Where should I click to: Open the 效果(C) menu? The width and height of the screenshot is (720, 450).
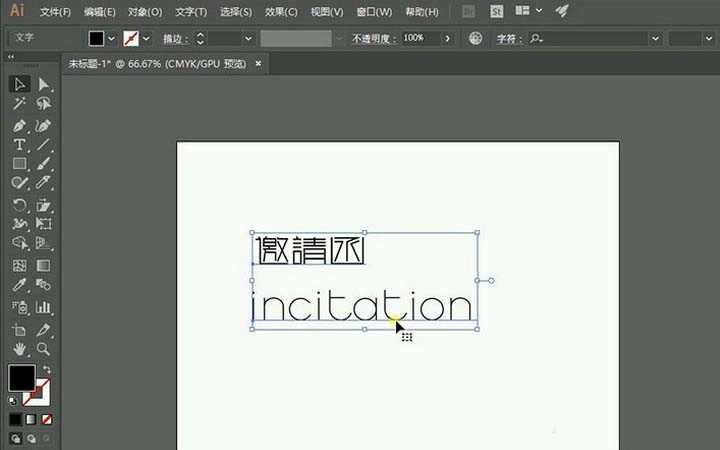point(281,12)
